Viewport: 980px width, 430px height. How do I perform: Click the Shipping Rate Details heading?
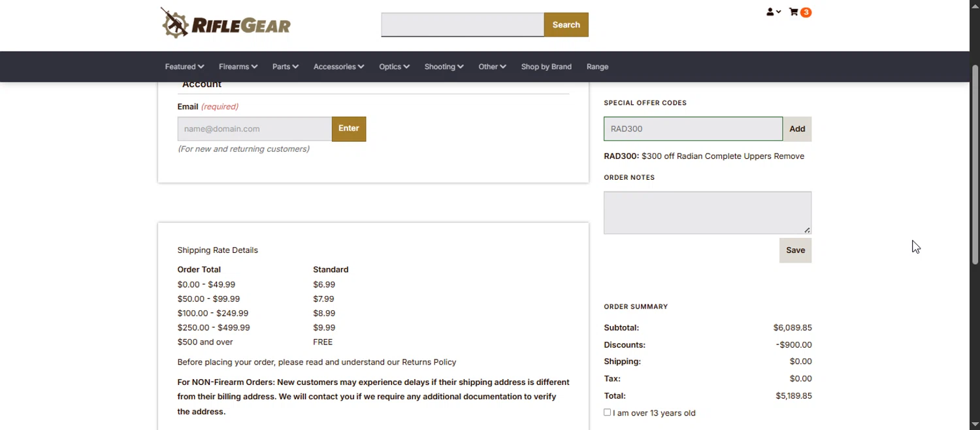[x=218, y=250]
